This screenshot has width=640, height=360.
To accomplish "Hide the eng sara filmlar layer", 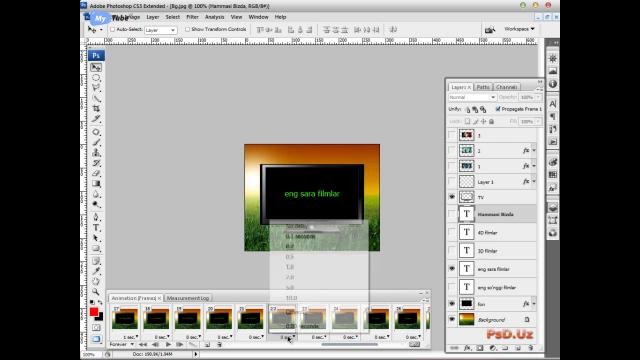I will pyautogui.click(x=452, y=269).
